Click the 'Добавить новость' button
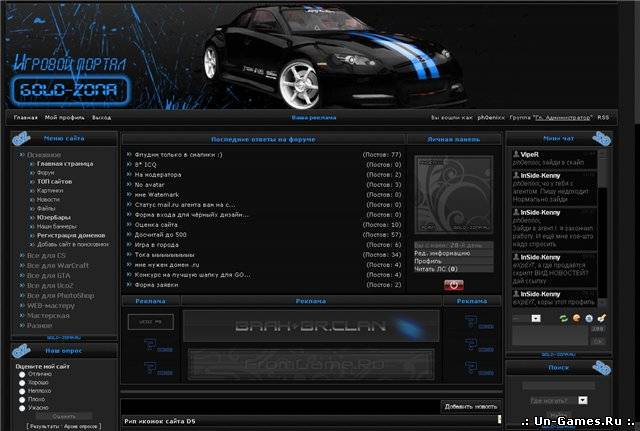 point(471,406)
